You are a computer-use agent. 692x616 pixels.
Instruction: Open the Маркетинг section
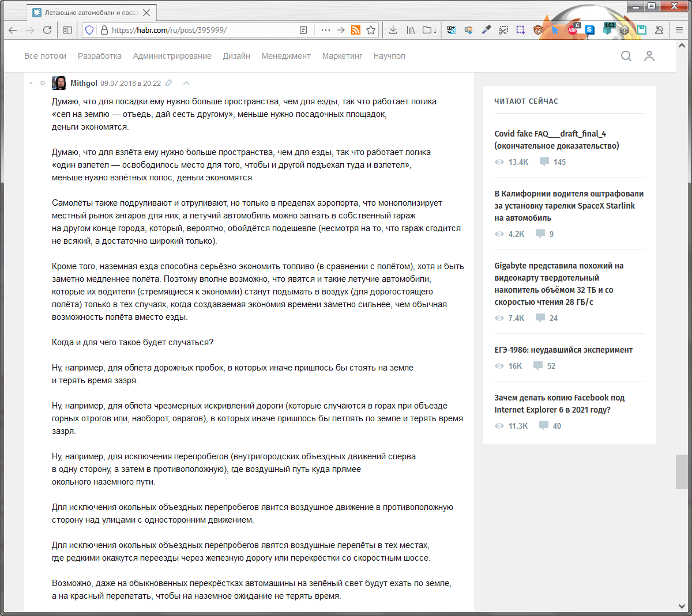343,56
